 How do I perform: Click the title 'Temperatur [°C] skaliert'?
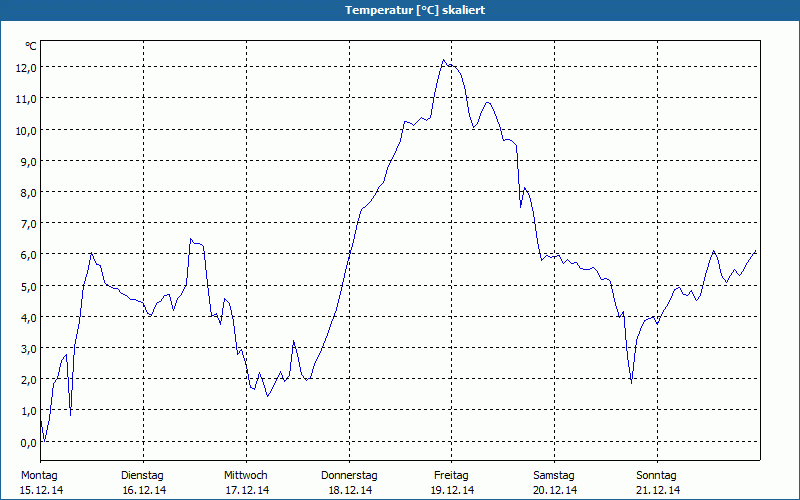tap(415, 10)
